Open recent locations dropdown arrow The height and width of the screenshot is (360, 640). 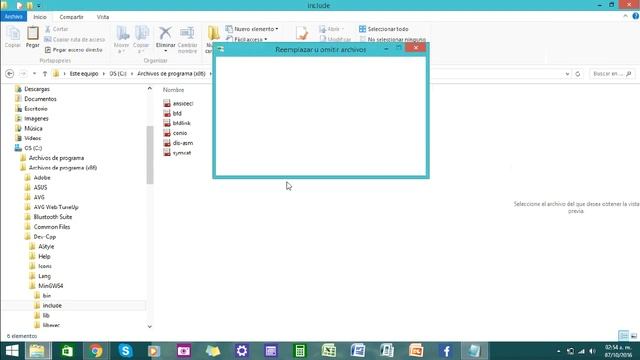[34, 74]
